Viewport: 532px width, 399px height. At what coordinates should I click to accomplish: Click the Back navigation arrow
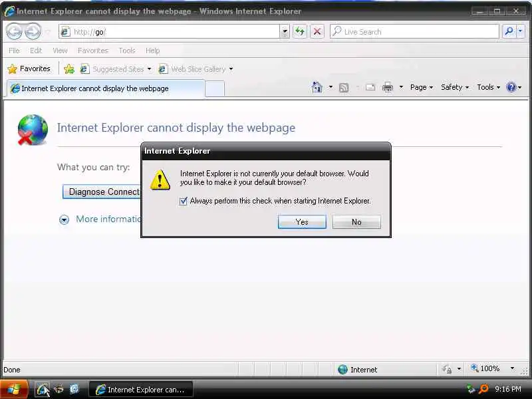(14, 31)
